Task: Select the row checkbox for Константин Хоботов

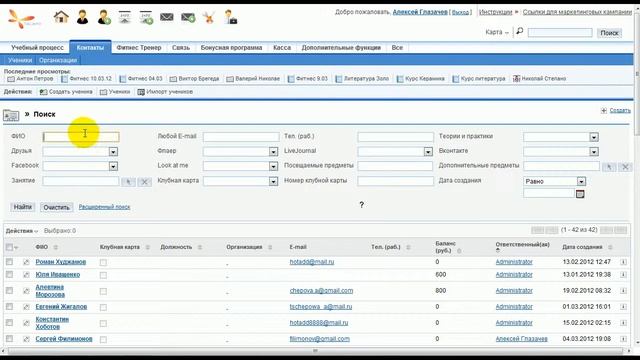Action: [x=9, y=323]
